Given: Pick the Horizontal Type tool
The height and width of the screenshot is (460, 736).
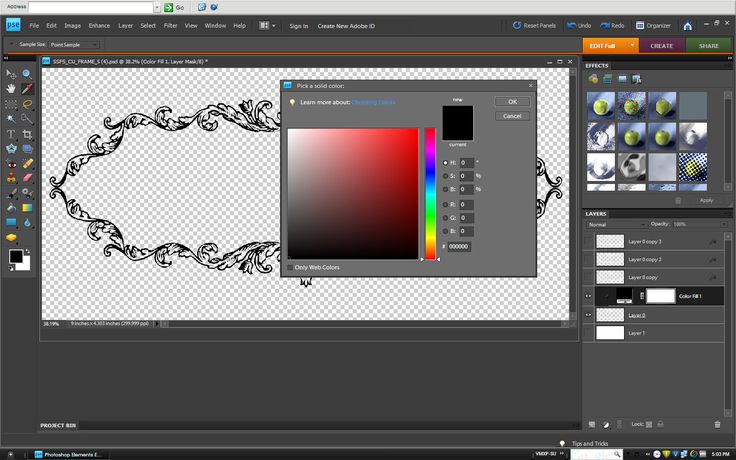Looking at the screenshot, I should tap(10, 133).
